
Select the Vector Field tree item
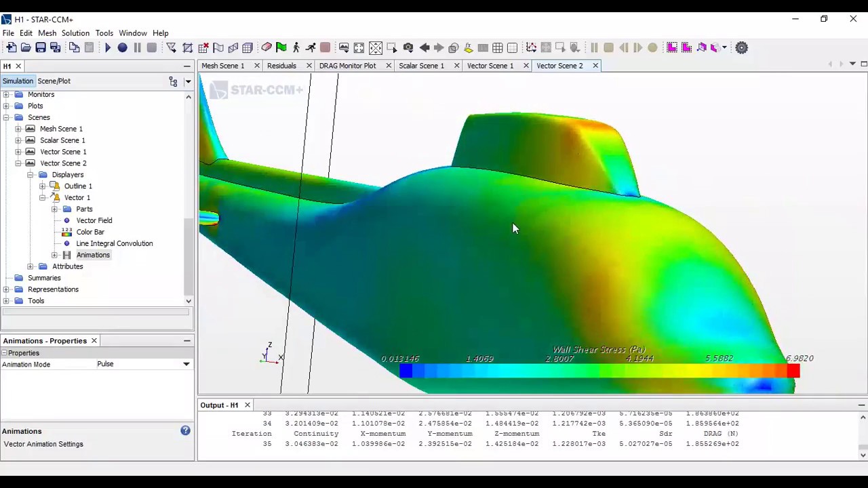click(94, 220)
